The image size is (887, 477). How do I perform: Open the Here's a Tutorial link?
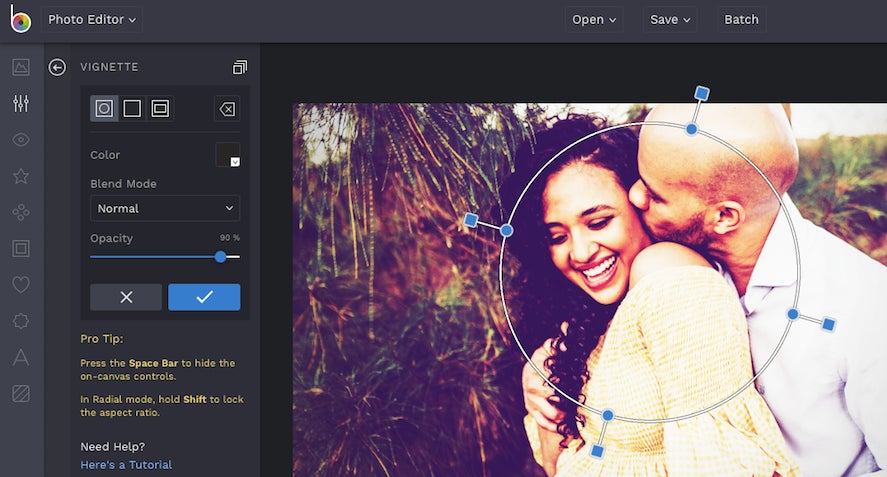point(126,465)
